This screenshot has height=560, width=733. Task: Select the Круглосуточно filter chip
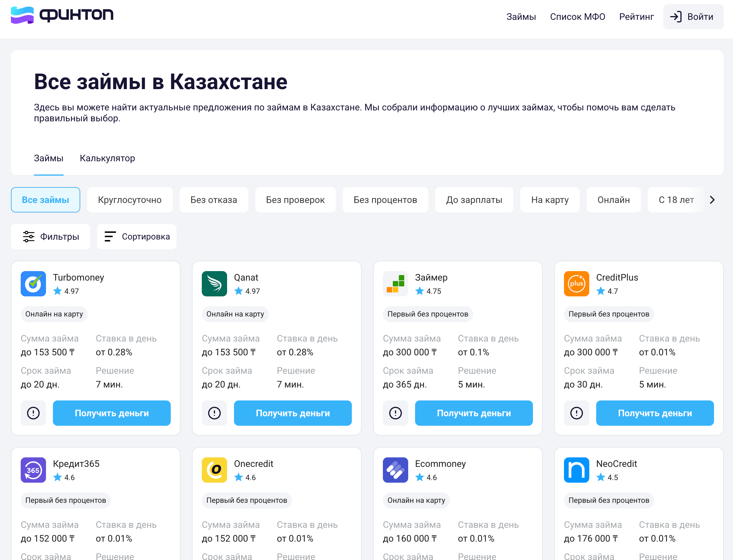(130, 200)
